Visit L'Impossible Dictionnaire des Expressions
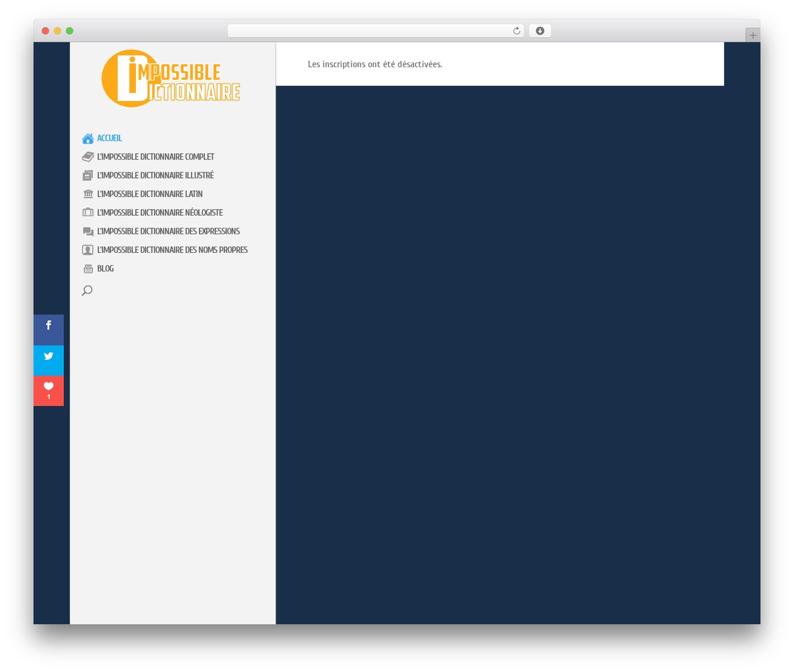794x672 pixels. (x=169, y=231)
